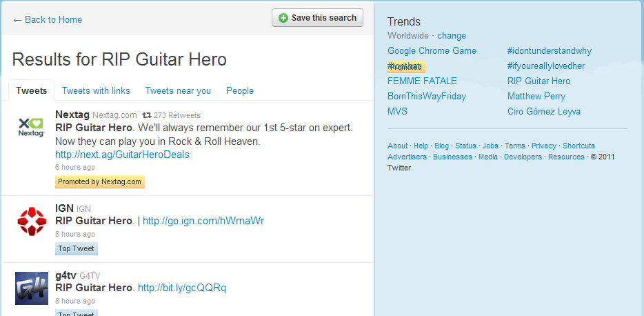Open the IGN red logo avatar
Screen dimensions: 644x316
32,222
